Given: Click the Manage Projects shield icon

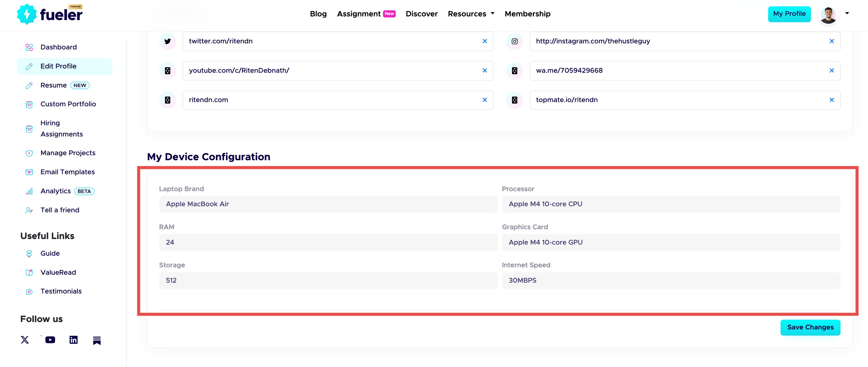Looking at the screenshot, I should click(x=29, y=153).
